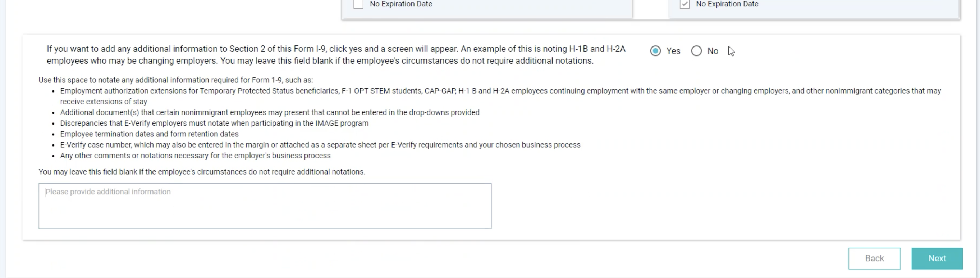
Task: Click the left "No Expiration Date" label text
Action: tap(400, 4)
